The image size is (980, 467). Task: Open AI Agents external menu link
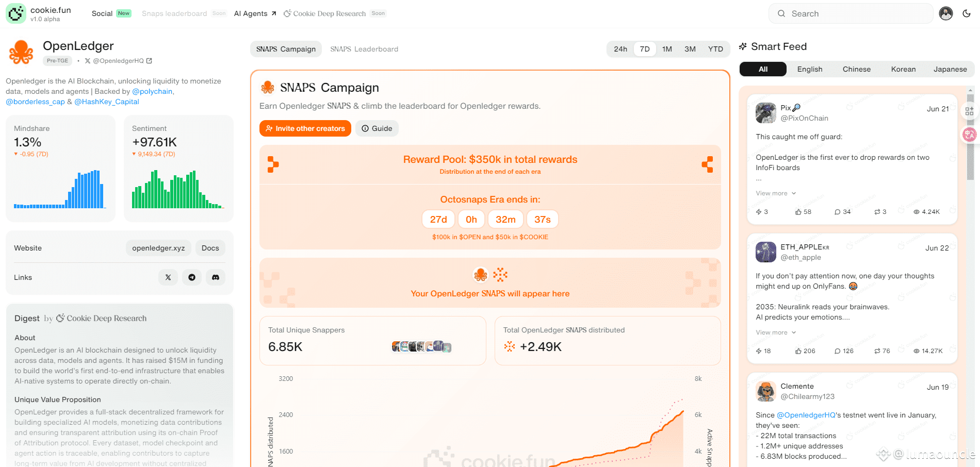coord(255,13)
